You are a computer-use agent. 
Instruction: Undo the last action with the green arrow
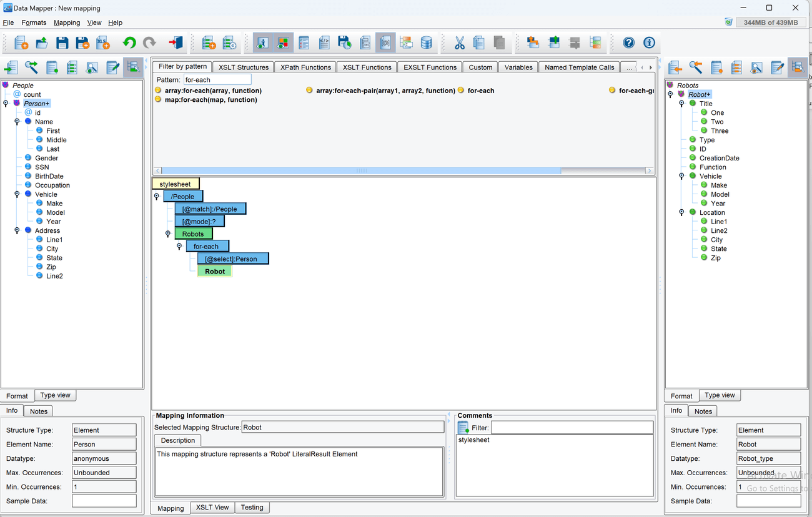point(129,42)
